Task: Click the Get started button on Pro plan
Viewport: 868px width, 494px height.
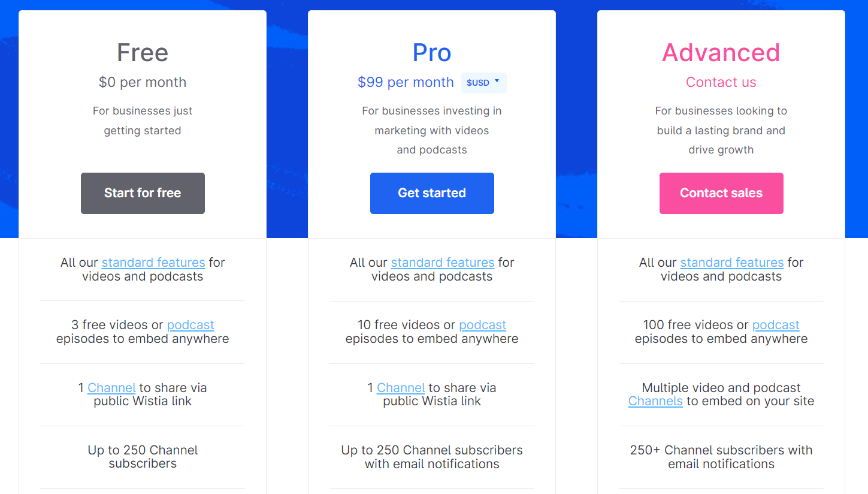Action: [432, 193]
